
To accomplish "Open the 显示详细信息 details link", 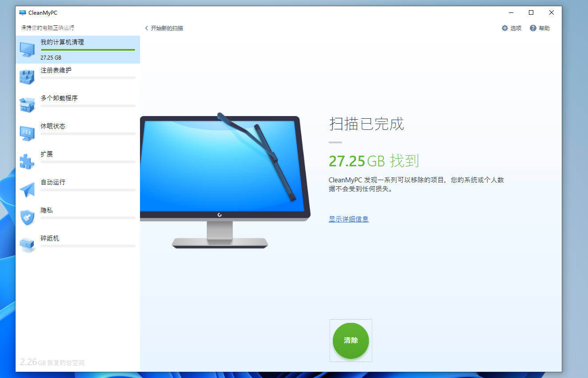I will tap(348, 219).
